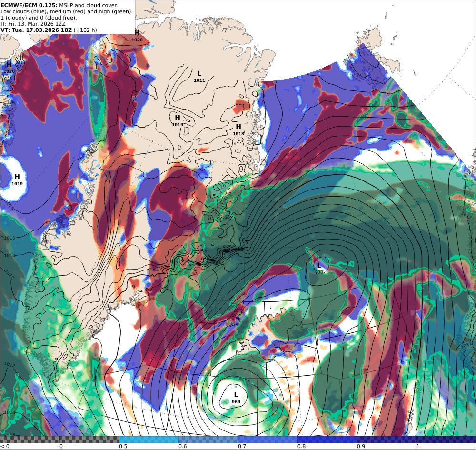Click the H 1018 high pressure label

(x=238, y=130)
